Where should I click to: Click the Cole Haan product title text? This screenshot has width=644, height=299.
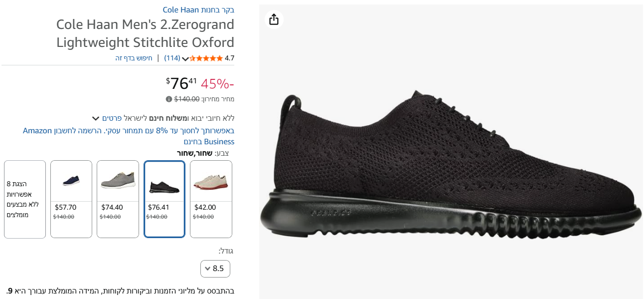[145, 33]
